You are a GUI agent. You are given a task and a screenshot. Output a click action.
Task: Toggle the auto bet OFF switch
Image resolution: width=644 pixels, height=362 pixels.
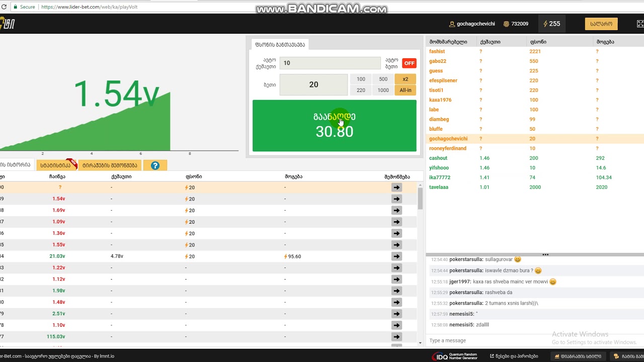coord(409,63)
